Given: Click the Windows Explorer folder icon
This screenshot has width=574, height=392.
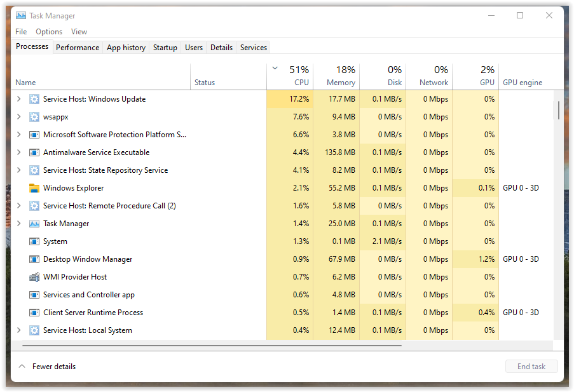Looking at the screenshot, I should pos(34,188).
